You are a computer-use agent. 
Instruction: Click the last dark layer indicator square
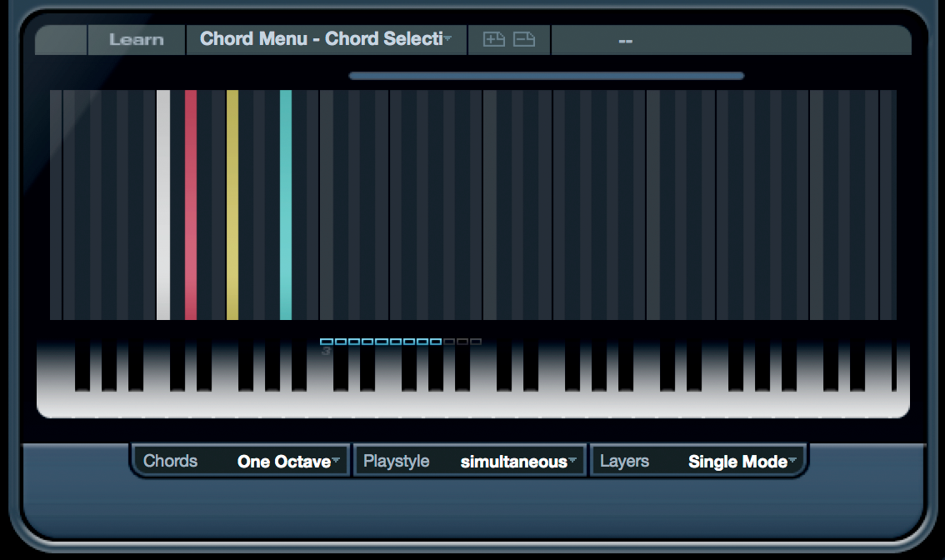pos(476,342)
